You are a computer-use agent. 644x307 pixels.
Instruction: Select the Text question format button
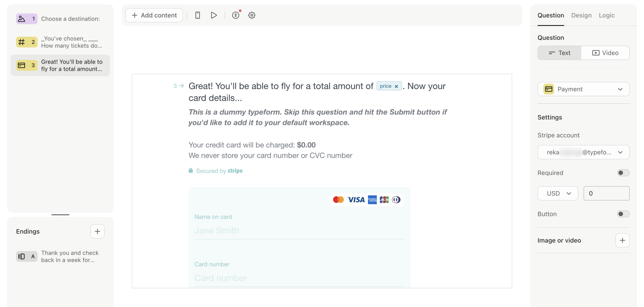[559, 53]
